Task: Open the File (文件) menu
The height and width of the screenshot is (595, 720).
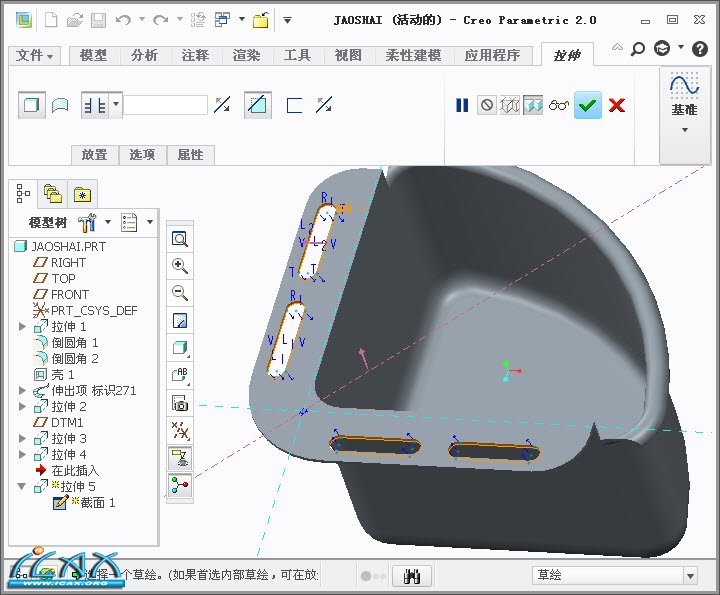Action: tap(34, 56)
